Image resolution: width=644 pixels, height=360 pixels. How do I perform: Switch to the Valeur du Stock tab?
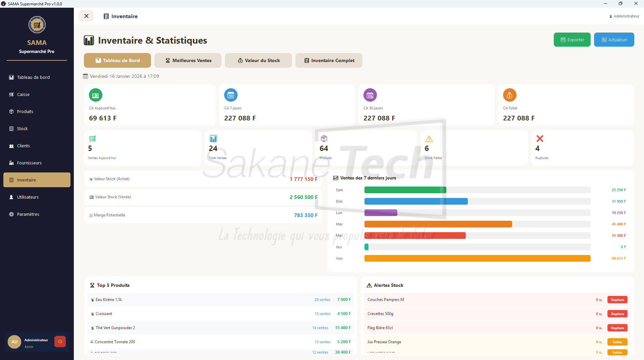(x=258, y=60)
